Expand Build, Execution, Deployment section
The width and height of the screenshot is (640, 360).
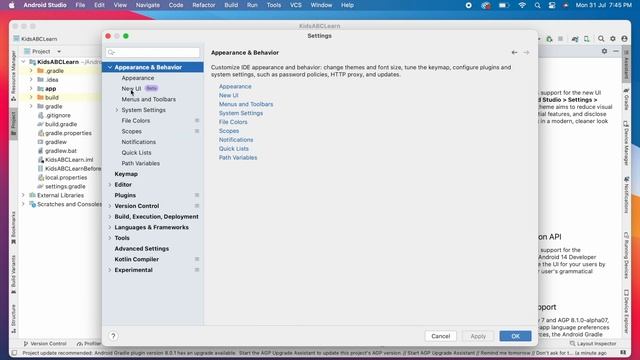tap(110, 217)
